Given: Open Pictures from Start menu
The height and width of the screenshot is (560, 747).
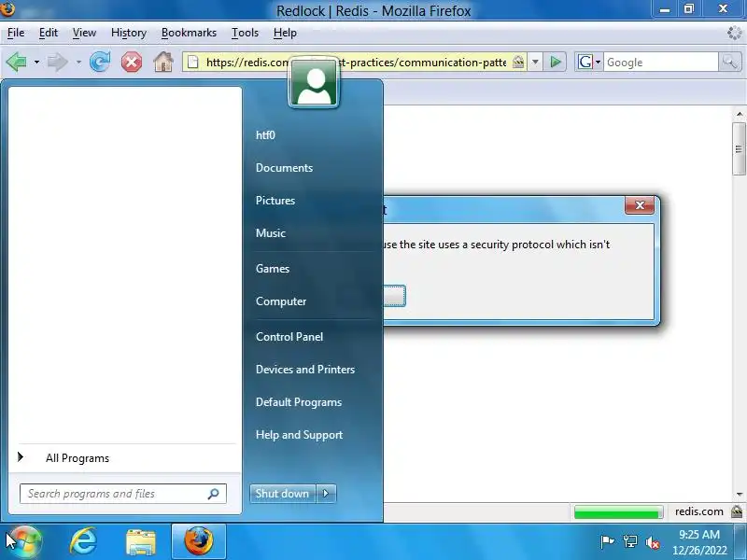Looking at the screenshot, I should click(x=275, y=201).
